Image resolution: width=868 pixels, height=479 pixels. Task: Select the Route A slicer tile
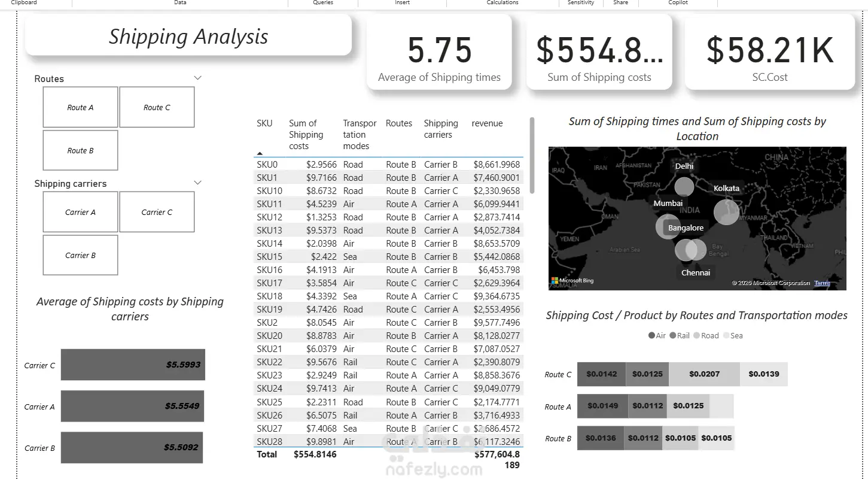(x=80, y=107)
